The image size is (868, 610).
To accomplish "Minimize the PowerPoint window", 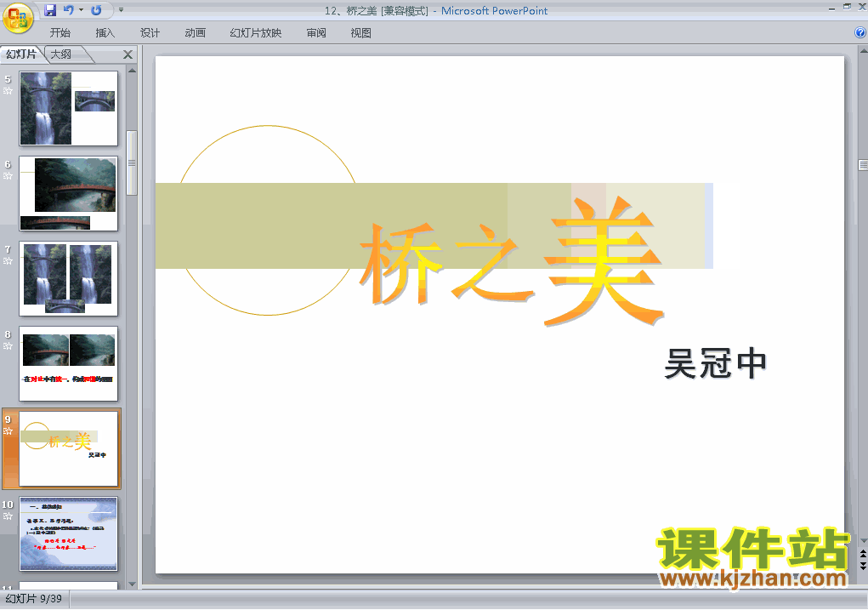I will coord(831,8).
